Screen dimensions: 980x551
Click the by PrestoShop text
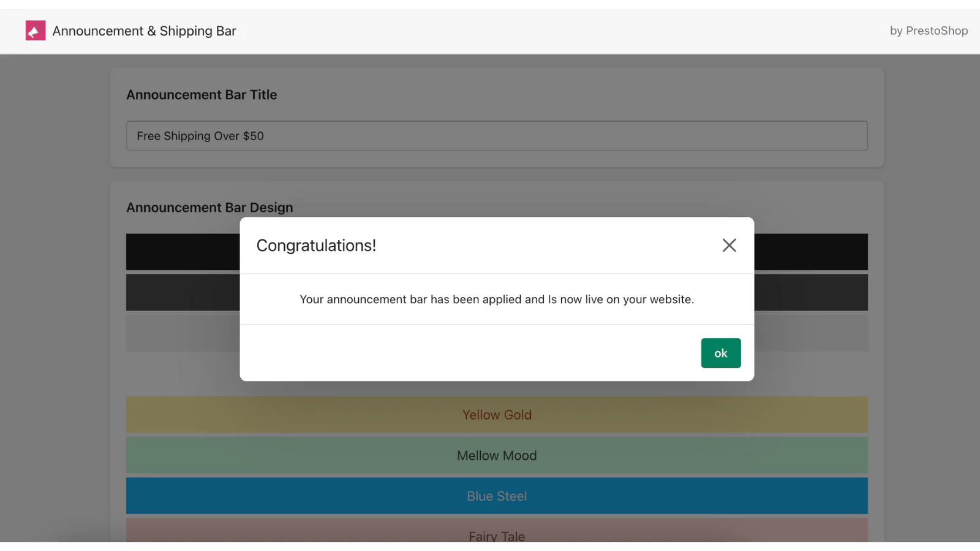(x=929, y=31)
